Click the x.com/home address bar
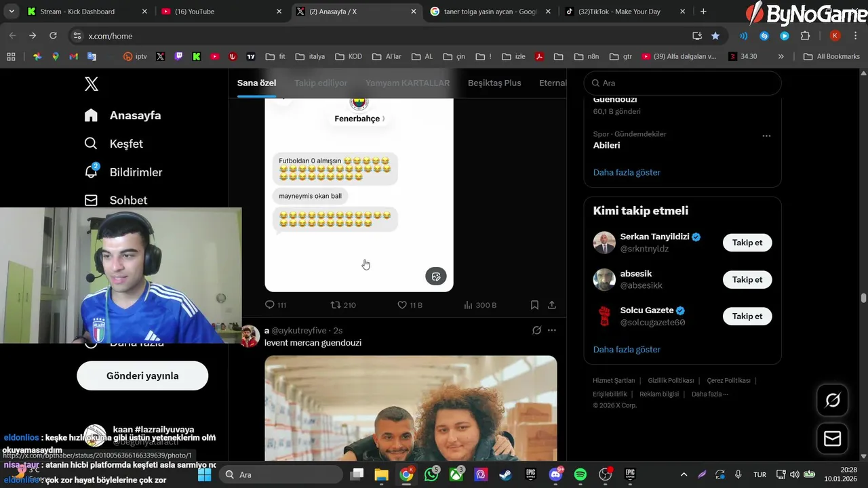868x488 pixels. 380,36
